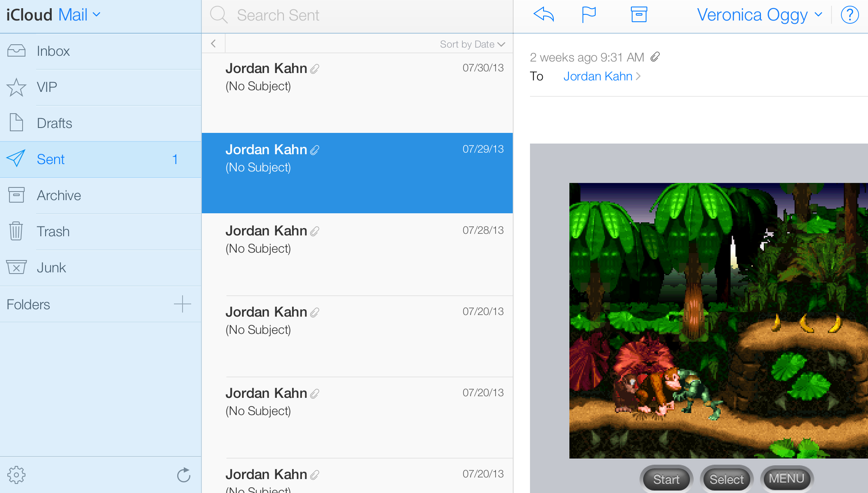View the Trash folder

(x=53, y=231)
